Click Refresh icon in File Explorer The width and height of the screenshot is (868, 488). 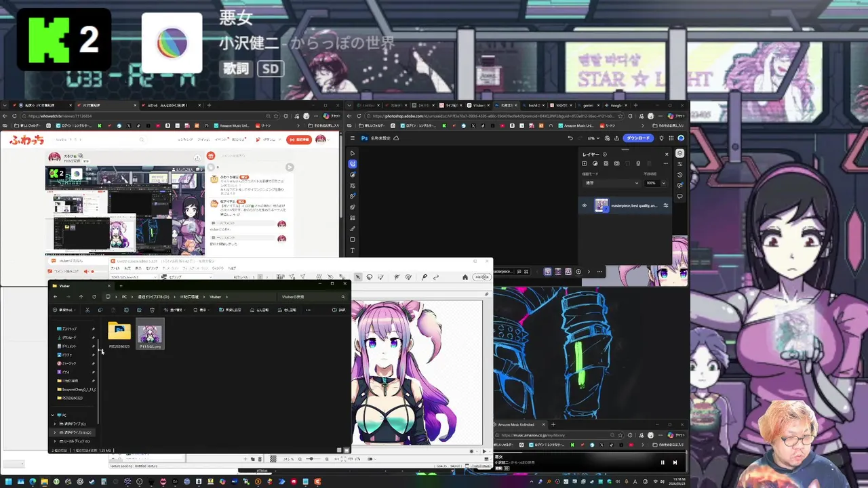pyautogui.click(x=94, y=296)
